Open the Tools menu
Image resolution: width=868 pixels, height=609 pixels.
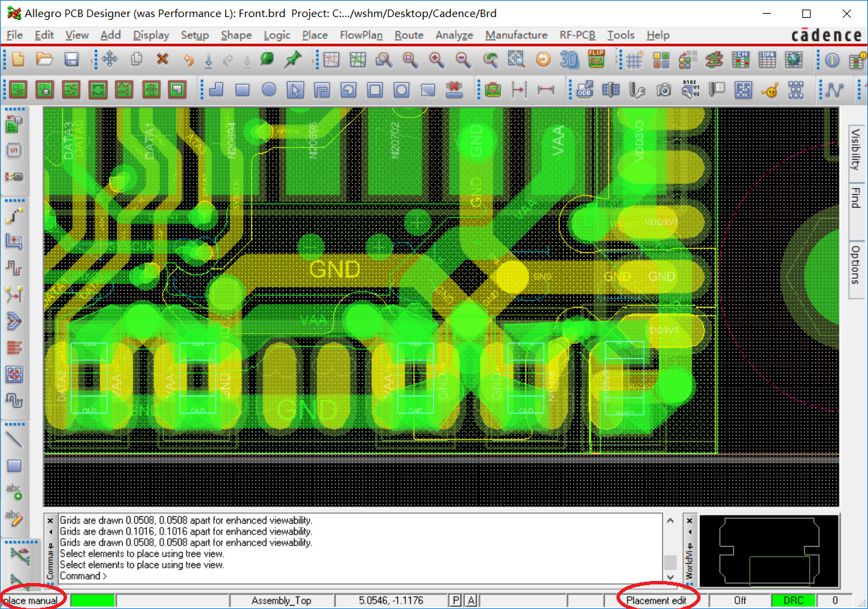(x=621, y=35)
